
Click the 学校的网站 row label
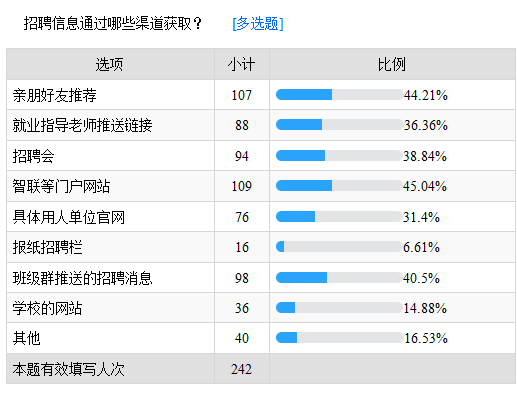pos(47,308)
